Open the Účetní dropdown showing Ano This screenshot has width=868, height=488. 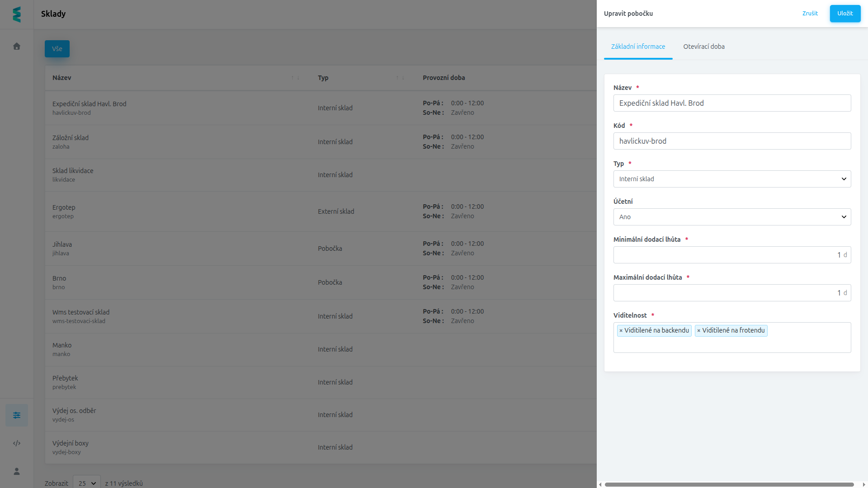click(732, 217)
